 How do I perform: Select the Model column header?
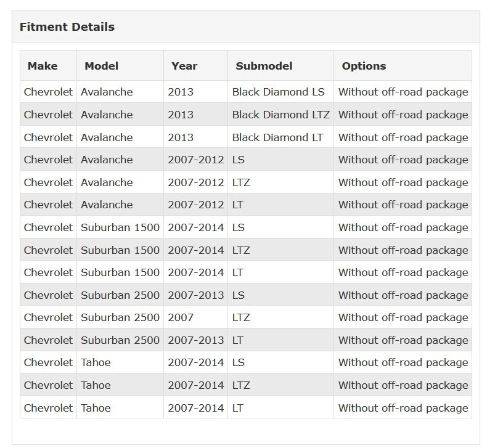pyautogui.click(x=120, y=65)
